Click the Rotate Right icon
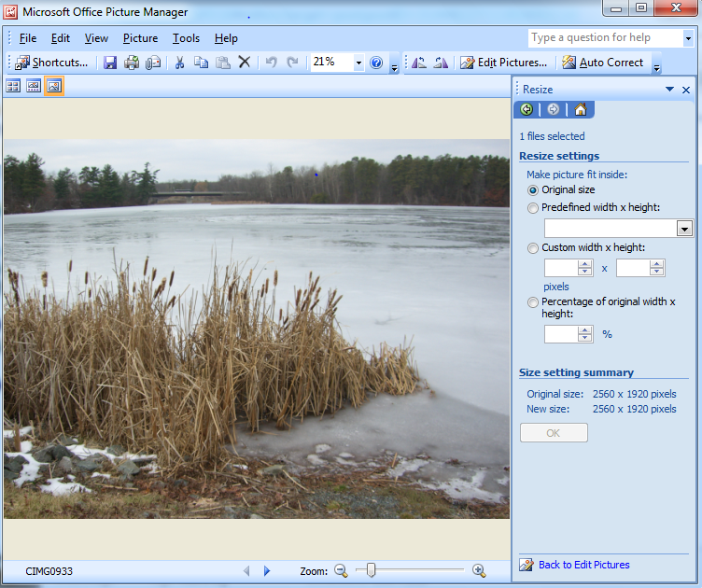The height and width of the screenshot is (588, 702). point(441,63)
